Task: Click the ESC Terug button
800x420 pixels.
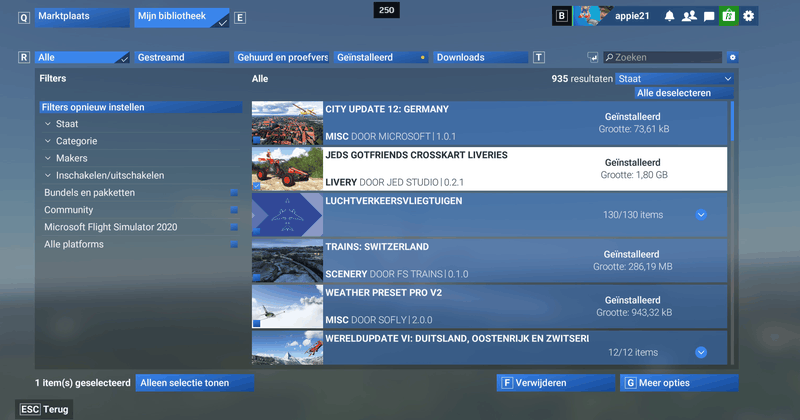Action: coord(44,409)
